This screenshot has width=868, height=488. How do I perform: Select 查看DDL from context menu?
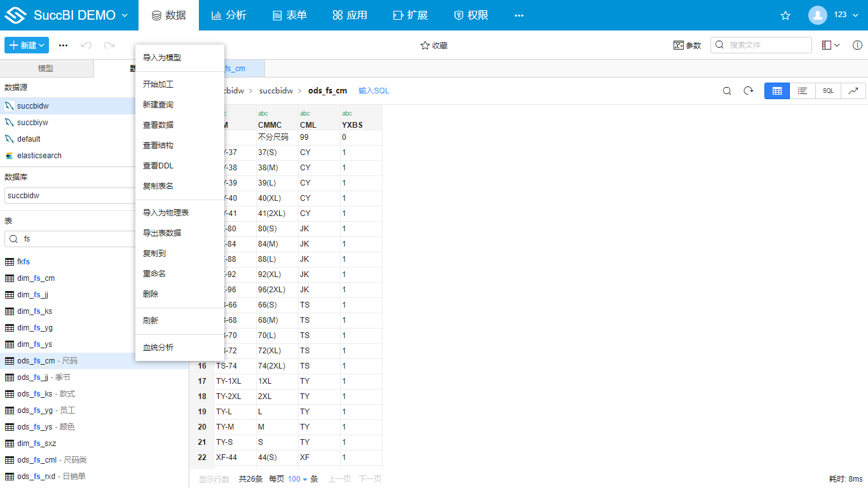click(x=158, y=166)
